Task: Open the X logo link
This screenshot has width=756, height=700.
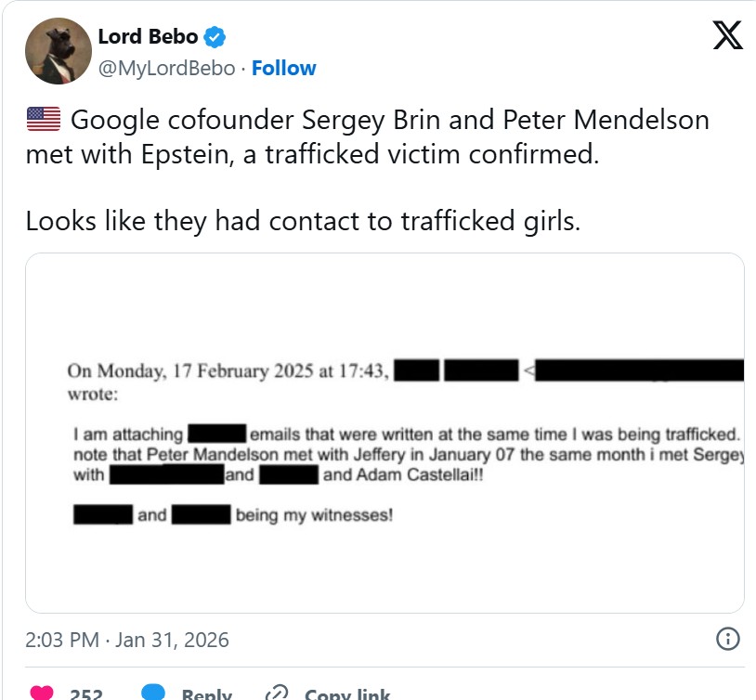Action: (726, 37)
